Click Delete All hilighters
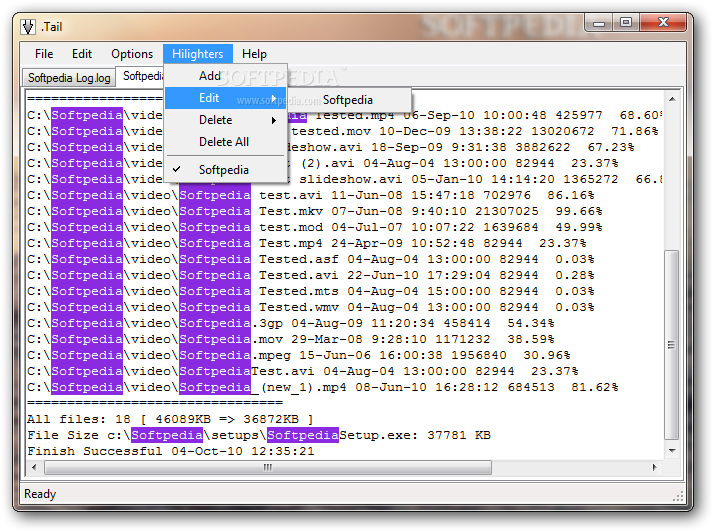 [x=225, y=142]
